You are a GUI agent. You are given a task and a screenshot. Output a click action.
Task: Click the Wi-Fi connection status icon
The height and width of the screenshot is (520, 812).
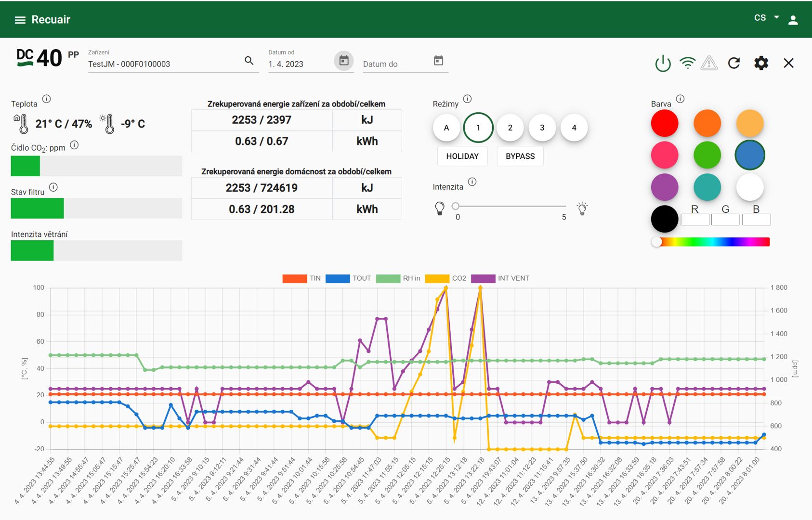click(687, 63)
